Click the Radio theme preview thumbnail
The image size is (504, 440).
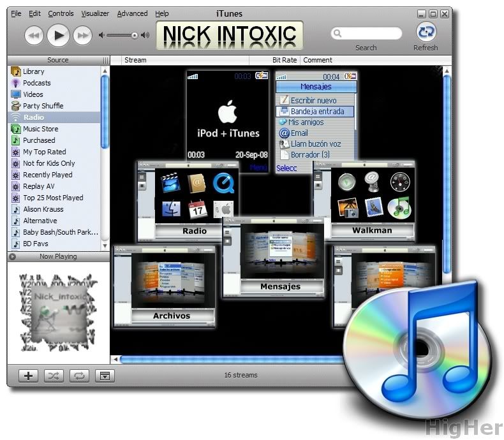coord(189,201)
